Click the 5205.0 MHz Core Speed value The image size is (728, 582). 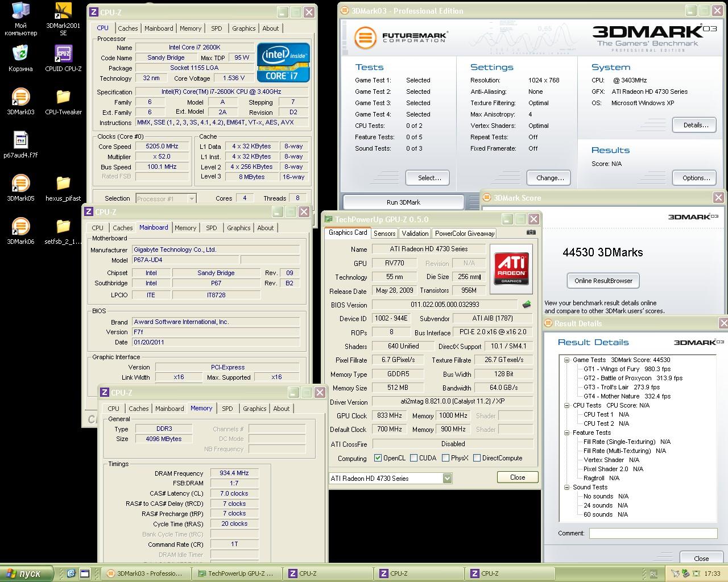pyautogui.click(x=163, y=147)
